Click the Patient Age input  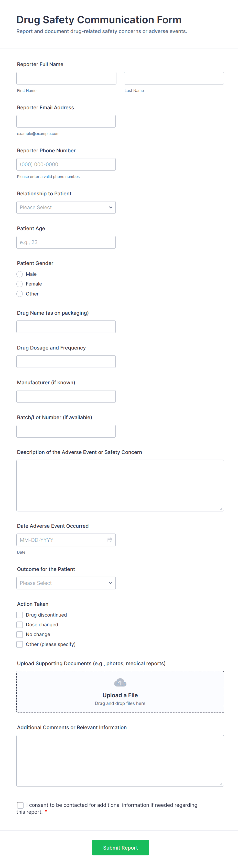click(66, 242)
